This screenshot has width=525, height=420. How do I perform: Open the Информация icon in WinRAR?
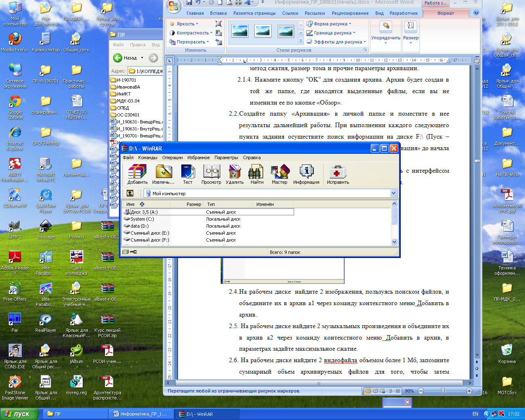point(306,174)
